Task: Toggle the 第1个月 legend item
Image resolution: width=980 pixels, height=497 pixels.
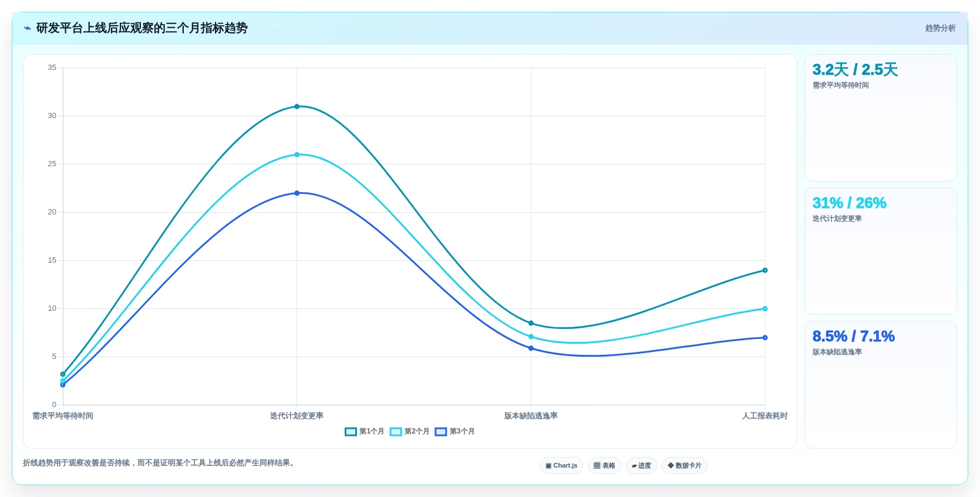Action: [364, 431]
